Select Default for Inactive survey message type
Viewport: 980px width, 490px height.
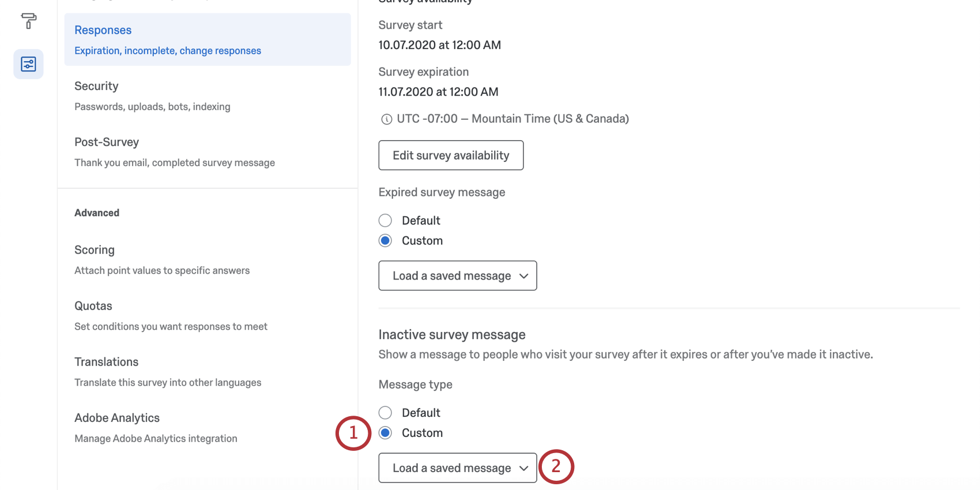point(385,413)
